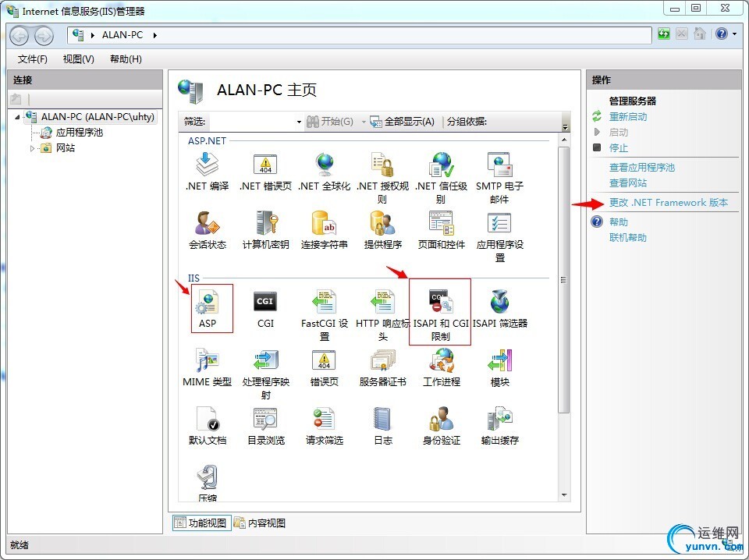This screenshot has width=749, height=560.
Task: Open 提供程序 feature
Action: click(382, 231)
